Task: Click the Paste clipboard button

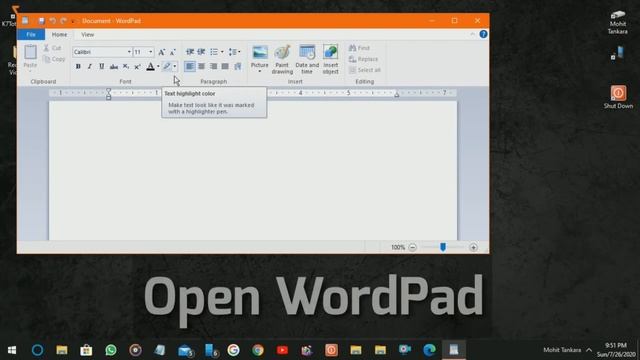Action: coord(30,58)
